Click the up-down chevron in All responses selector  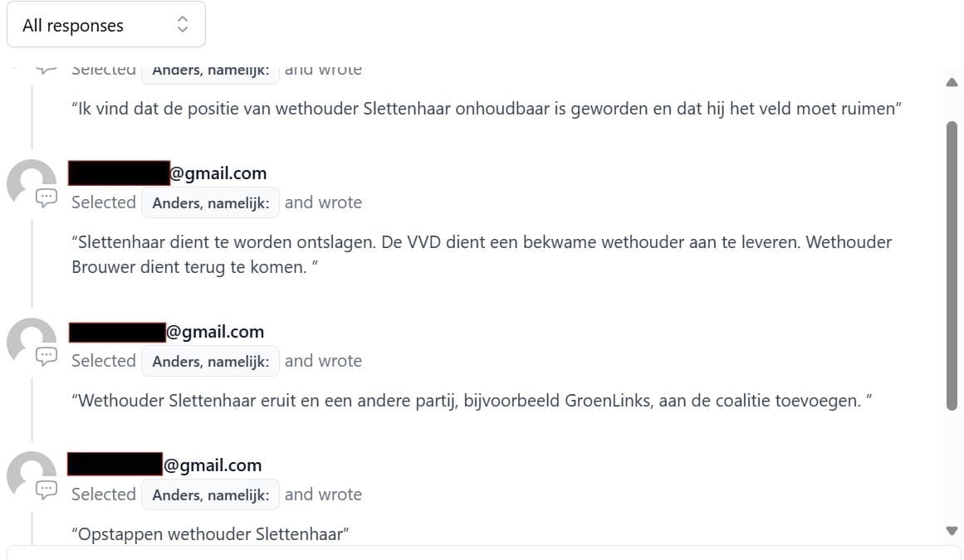point(183,25)
